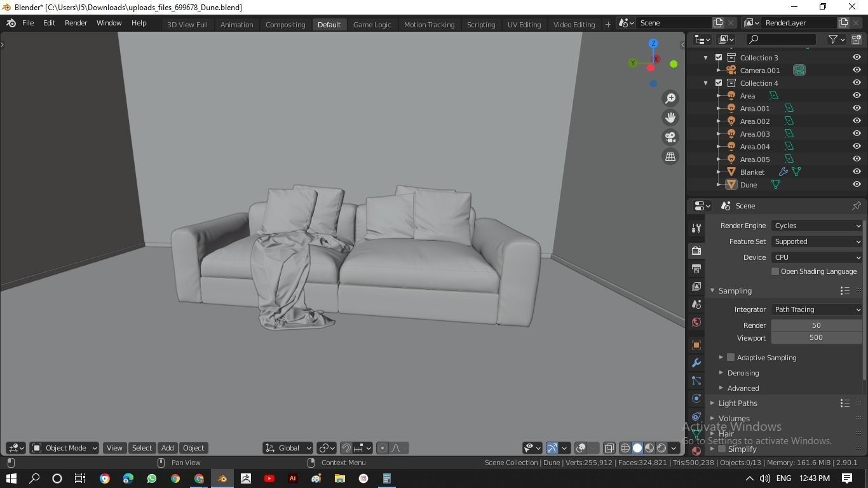Open the Output properties tab

[x=696, y=269]
